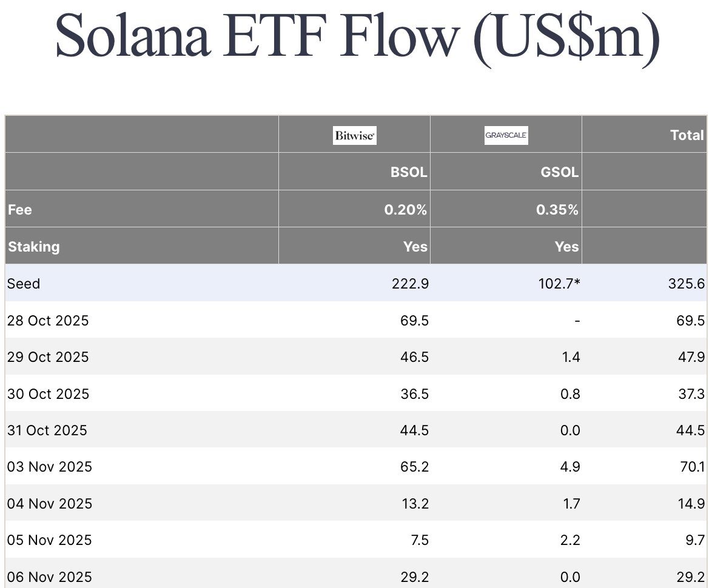The image size is (712, 588).
Task: Click the Staking row label
Action: point(33,247)
